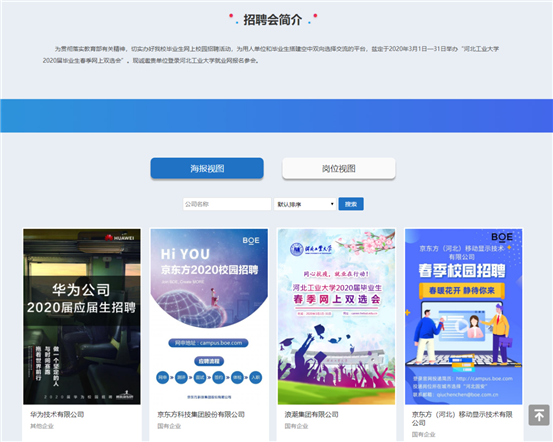Viewport: 553px width, 442px height.
Task: Open 华为技术有限公司 company link
Action: (57, 414)
